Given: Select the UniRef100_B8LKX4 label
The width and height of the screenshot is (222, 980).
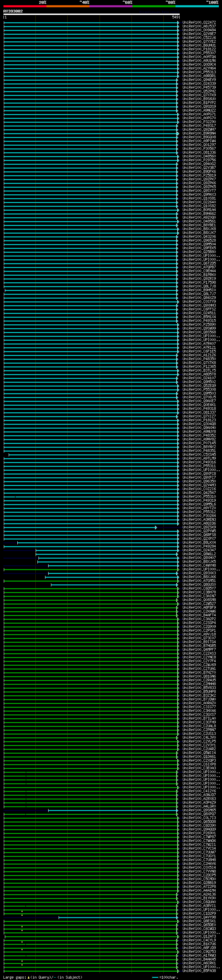Looking at the screenshot, I should [x=199, y=543].
